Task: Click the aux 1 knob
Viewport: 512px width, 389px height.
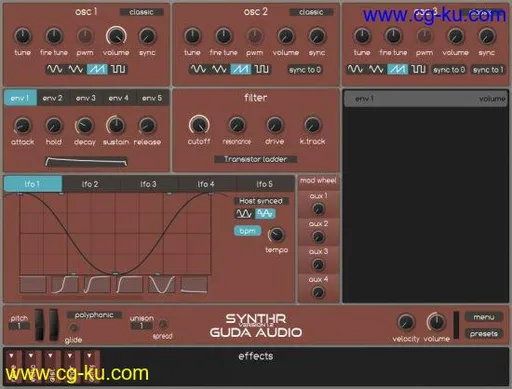Action: click(318, 209)
